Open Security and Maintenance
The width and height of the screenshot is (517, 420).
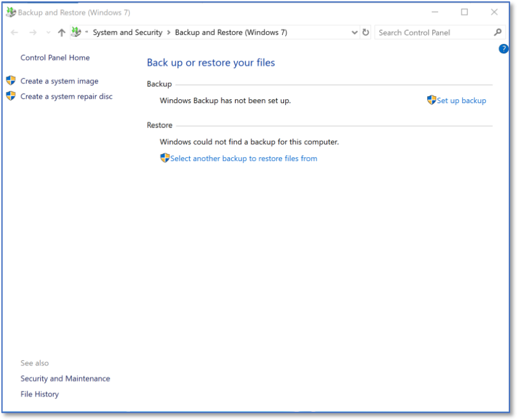coord(66,379)
